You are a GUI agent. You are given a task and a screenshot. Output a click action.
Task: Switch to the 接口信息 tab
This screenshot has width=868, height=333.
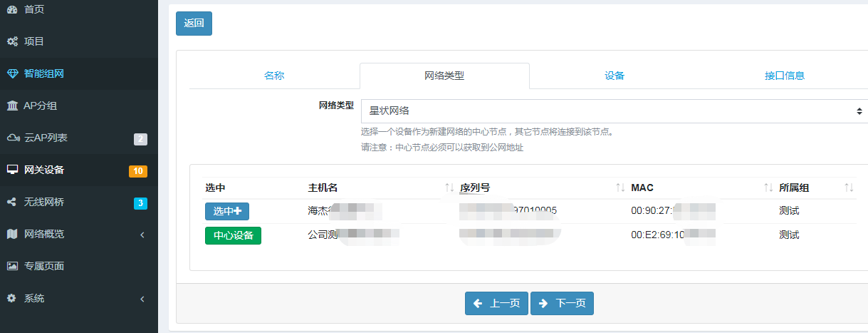pos(785,76)
